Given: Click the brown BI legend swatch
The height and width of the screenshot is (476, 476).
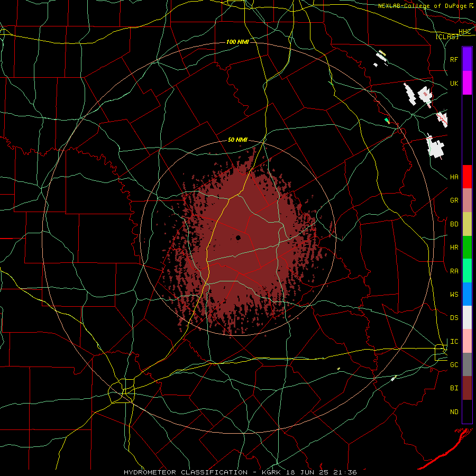Looking at the screenshot, I should point(467,388).
